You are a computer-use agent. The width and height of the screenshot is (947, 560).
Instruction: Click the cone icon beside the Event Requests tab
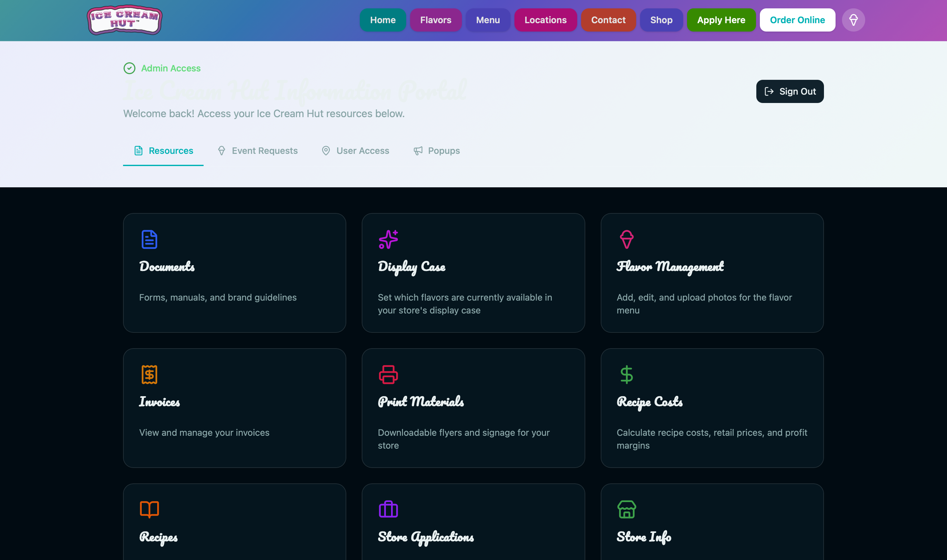pyautogui.click(x=222, y=151)
